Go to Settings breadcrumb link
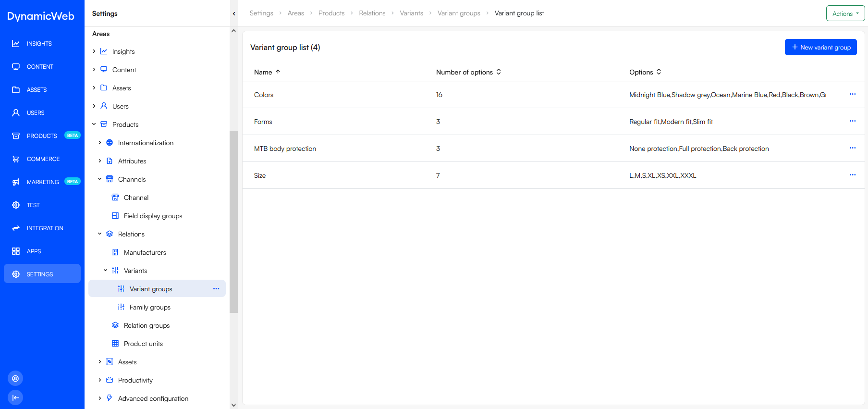The height and width of the screenshot is (409, 868). tap(261, 13)
